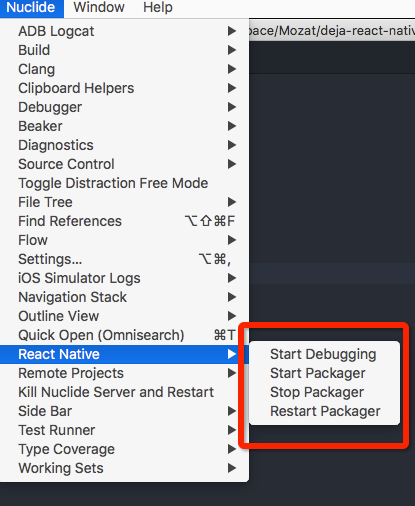The image size is (415, 506).
Task: Expand the Build submenu
Action: click(x=124, y=50)
